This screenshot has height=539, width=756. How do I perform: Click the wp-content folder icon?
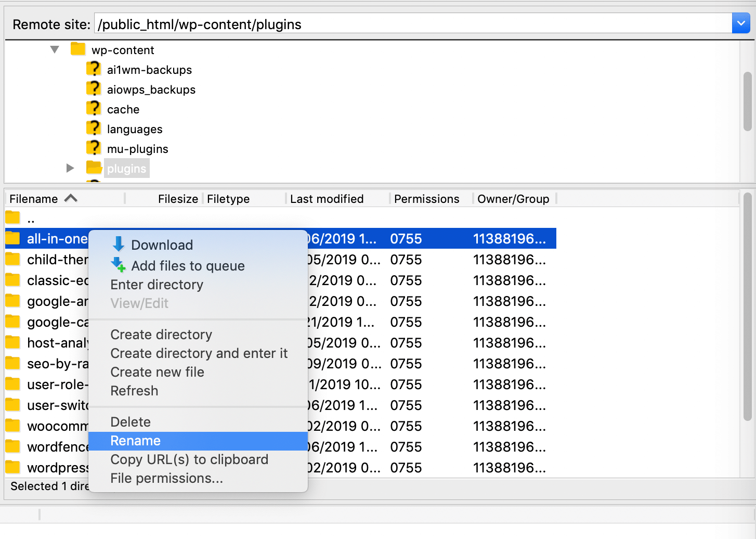coord(78,49)
